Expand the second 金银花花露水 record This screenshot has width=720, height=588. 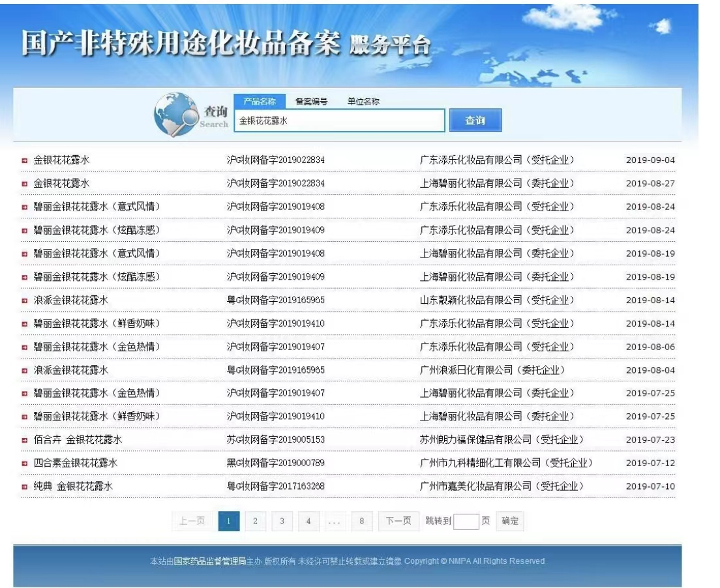(x=25, y=183)
